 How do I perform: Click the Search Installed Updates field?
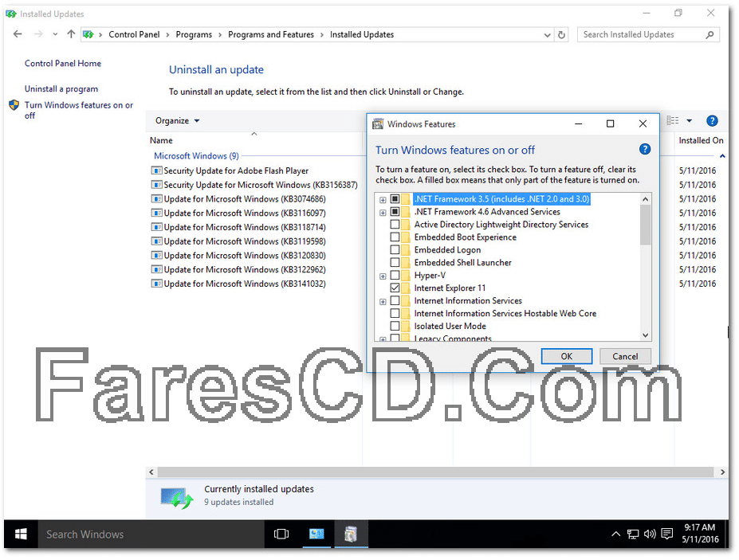648,34
